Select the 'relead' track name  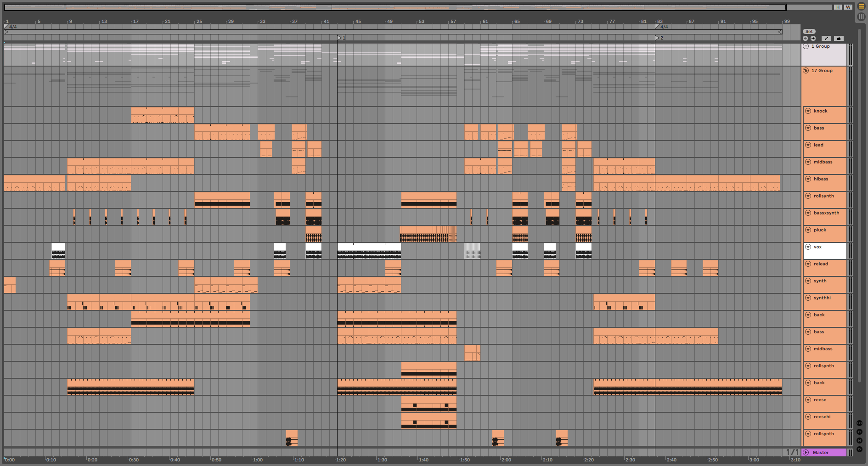(821, 264)
